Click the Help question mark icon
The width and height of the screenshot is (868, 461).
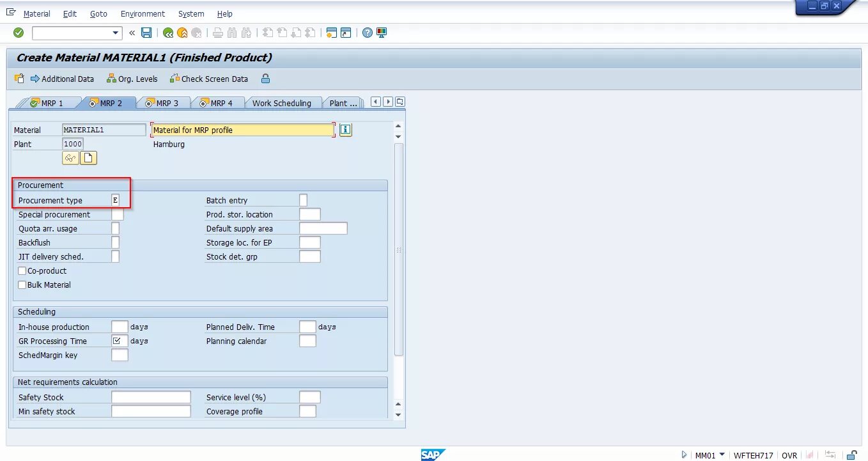point(368,33)
